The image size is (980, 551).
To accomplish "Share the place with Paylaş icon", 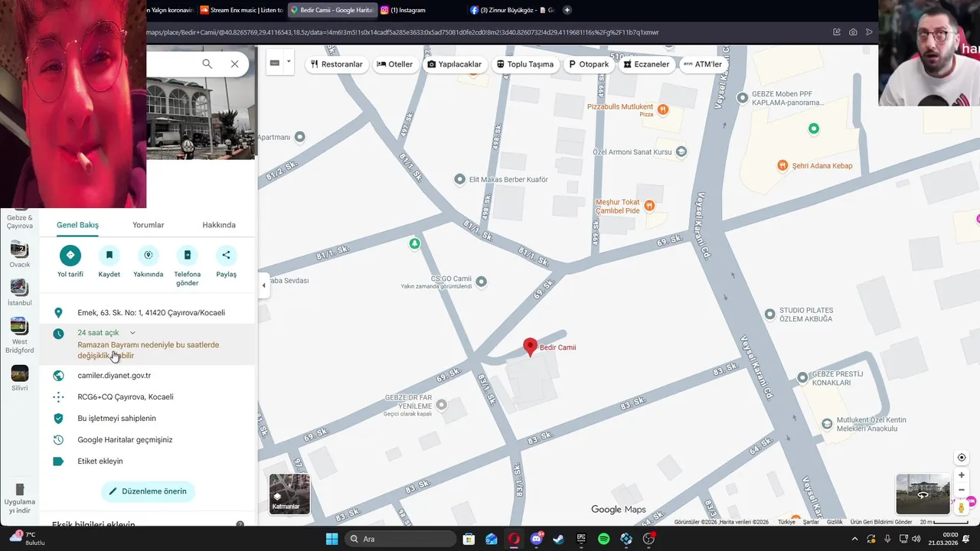I will click(x=226, y=255).
